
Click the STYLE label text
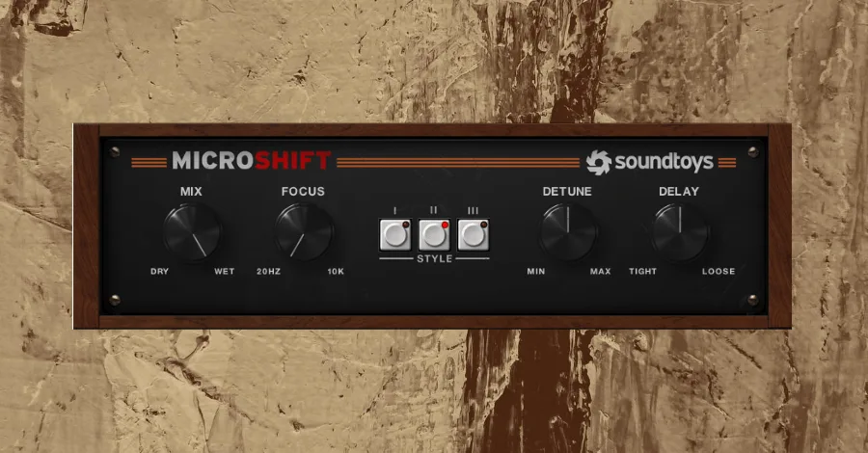pyautogui.click(x=435, y=258)
